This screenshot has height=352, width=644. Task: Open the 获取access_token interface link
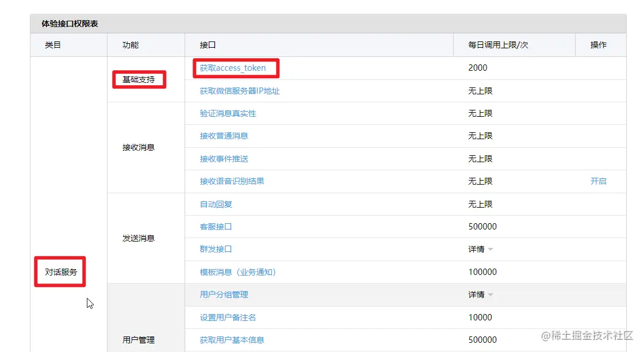click(x=232, y=68)
